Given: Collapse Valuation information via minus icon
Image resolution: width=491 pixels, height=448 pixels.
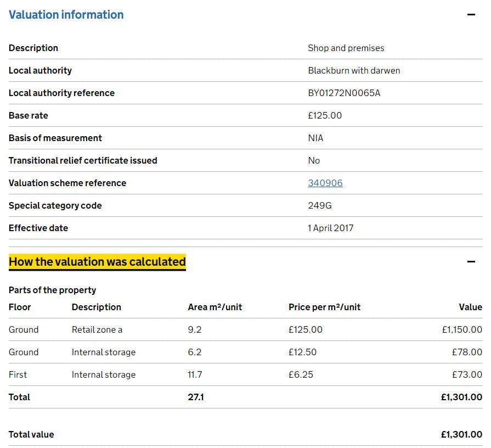Looking at the screenshot, I should click(x=471, y=15).
